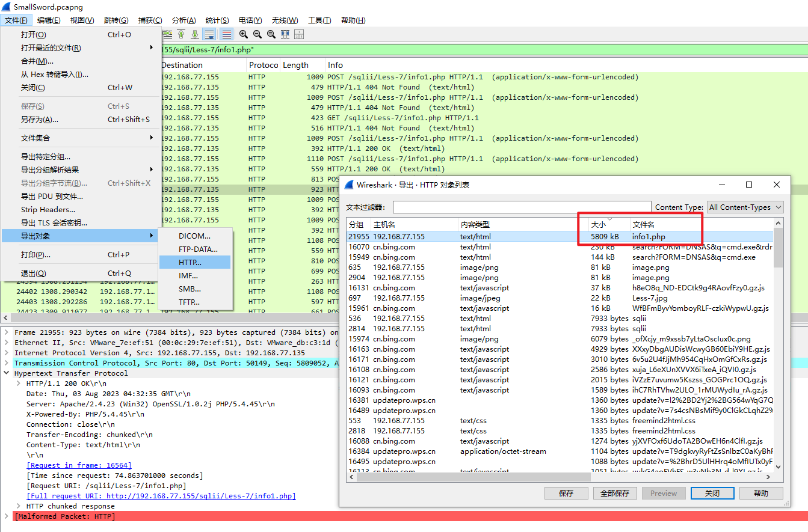The height and width of the screenshot is (532, 808).
Task: Click the 保存 button in dialog
Action: point(566,493)
